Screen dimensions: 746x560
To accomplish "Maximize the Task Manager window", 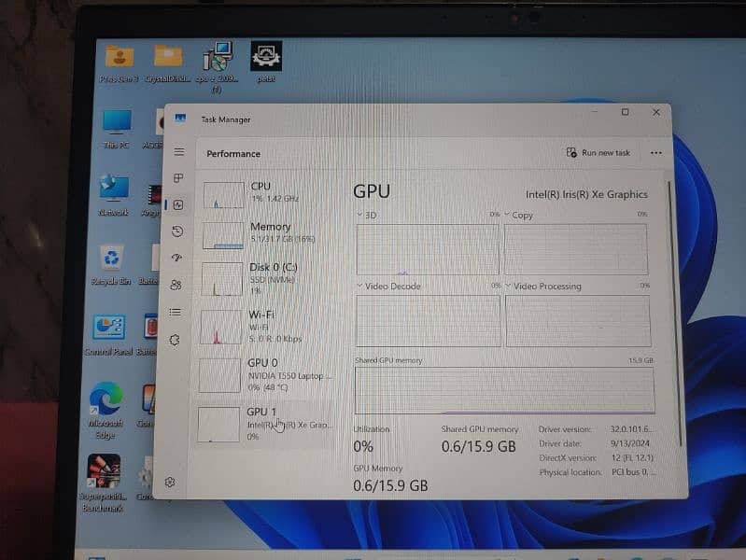I will [626, 112].
